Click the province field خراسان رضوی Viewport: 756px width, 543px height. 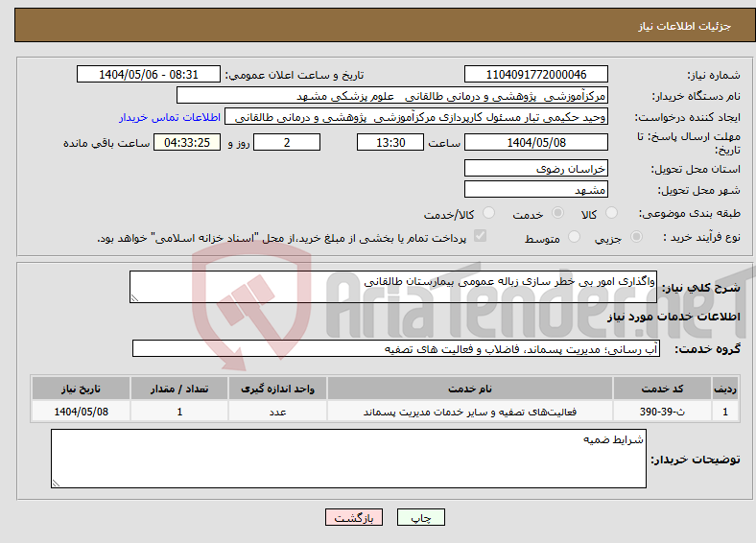coord(535,168)
